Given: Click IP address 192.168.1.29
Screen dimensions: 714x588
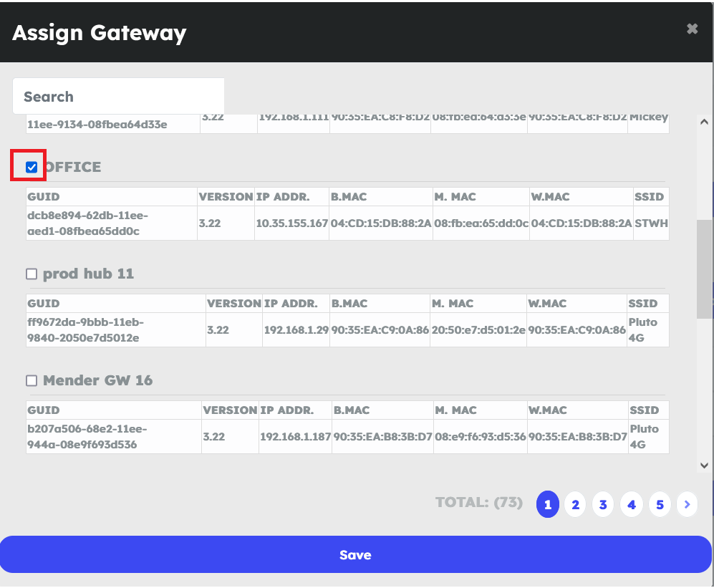Looking at the screenshot, I should click(296, 330).
